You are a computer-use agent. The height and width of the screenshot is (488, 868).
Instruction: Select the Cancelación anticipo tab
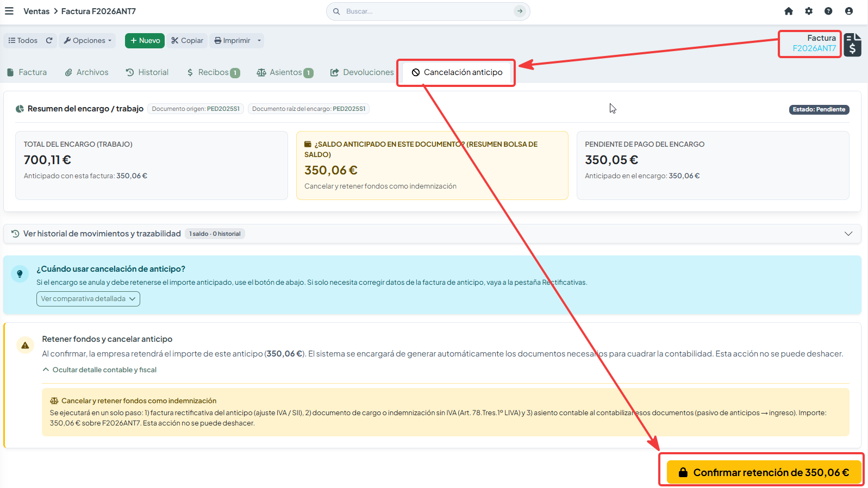coord(457,72)
